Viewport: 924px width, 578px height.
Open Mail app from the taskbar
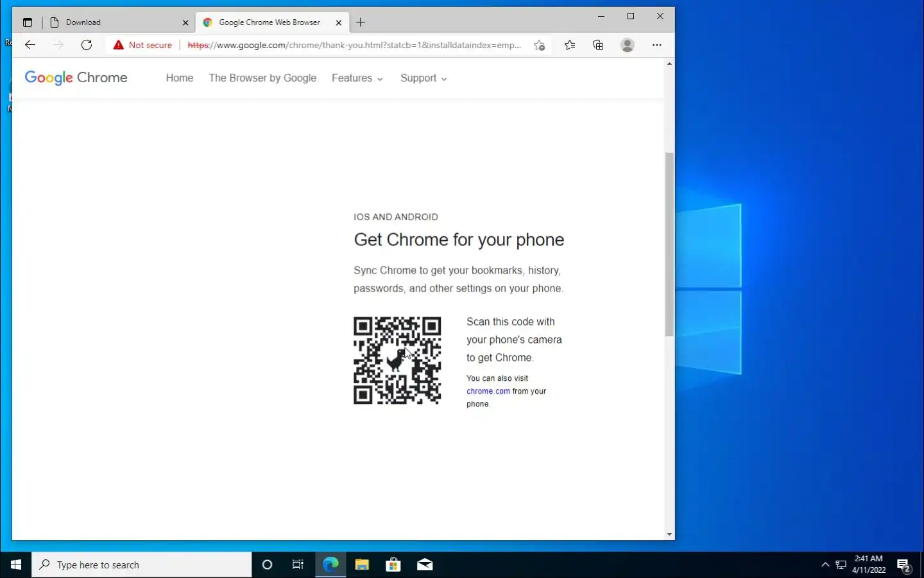point(425,565)
